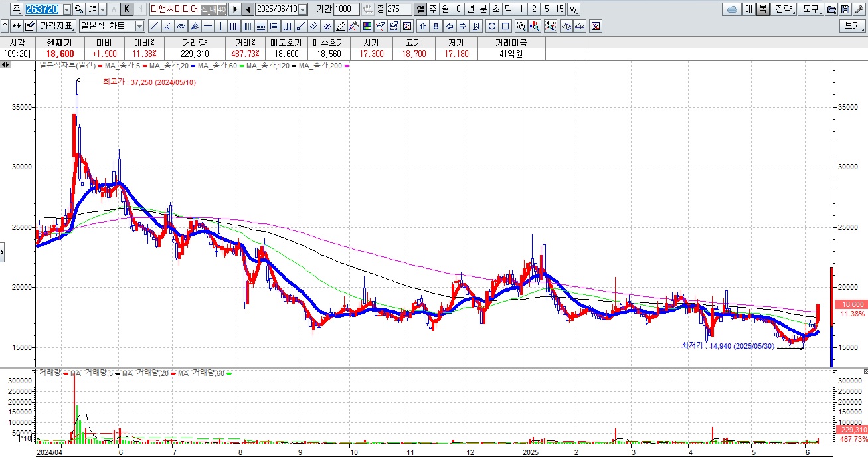Image resolution: width=868 pixels, height=457 pixels.
Task: Select the 틱 (tick) chart period
Action: coord(508,9)
